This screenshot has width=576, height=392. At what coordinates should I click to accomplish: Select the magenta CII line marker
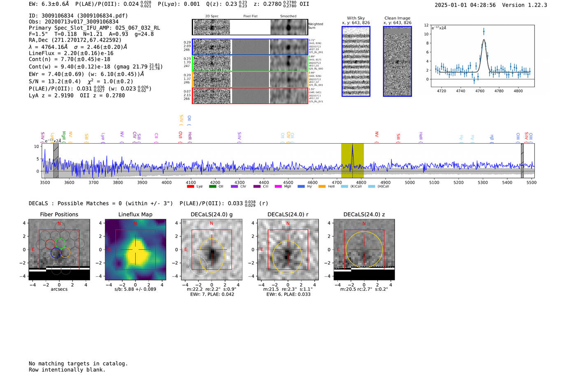click(156, 137)
